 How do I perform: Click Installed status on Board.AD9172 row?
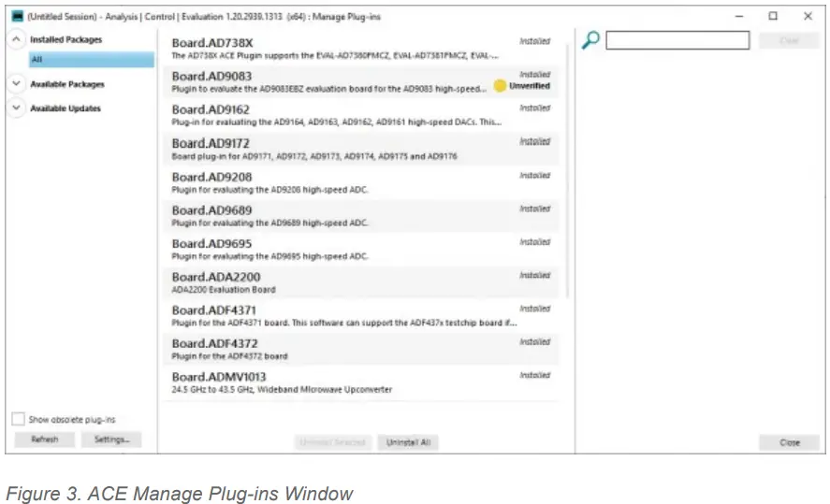click(534, 141)
